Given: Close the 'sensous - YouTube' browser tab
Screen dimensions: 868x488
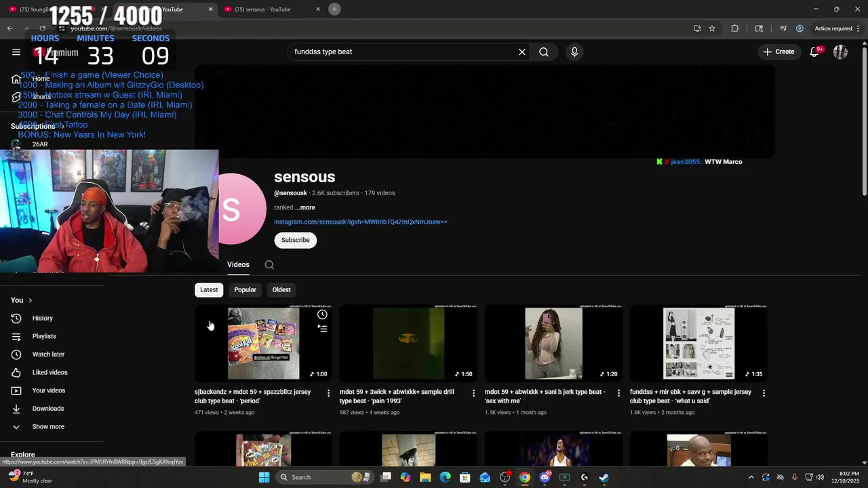Looking at the screenshot, I should (x=318, y=9).
